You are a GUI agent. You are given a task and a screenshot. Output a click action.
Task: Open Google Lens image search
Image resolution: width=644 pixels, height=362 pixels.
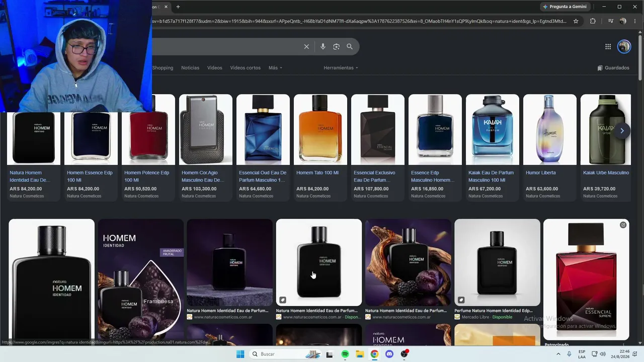(x=336, y=47)
